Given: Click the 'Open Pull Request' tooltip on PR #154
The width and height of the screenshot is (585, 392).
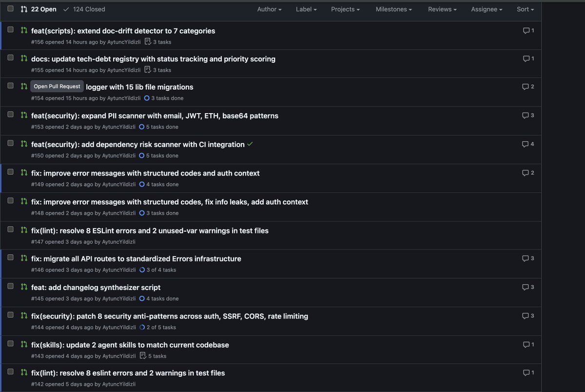Looking at the screenshot, I should 57,86.
